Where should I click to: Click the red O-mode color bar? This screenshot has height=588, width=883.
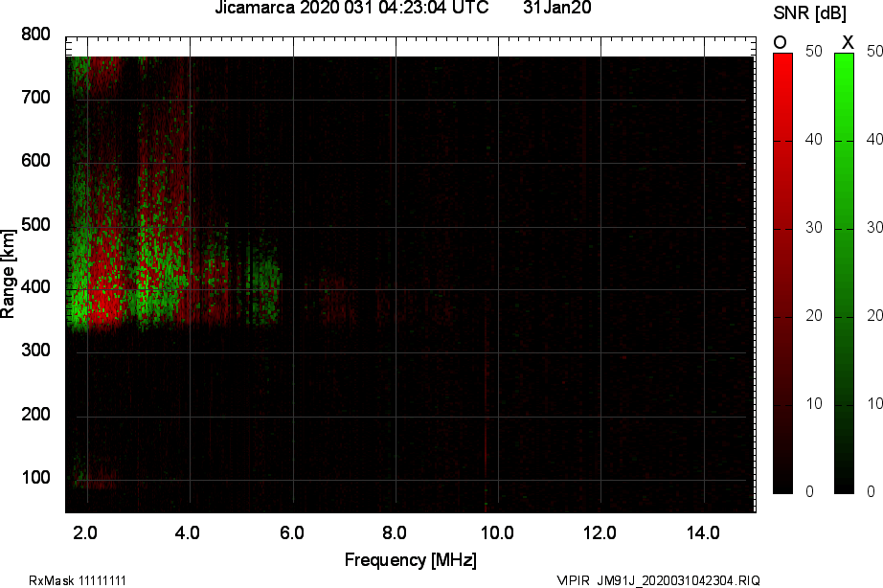tap(782, 274)
